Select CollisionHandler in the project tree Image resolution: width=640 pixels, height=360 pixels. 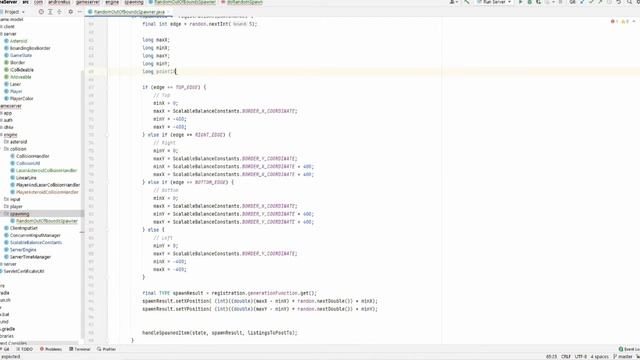pos(33,156)
